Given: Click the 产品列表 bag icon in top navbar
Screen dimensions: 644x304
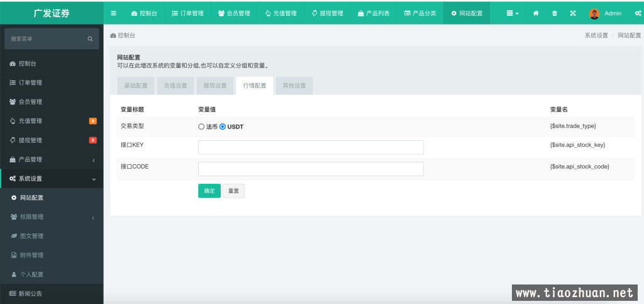Looking at the screenshot, I should tap(361, 13).
